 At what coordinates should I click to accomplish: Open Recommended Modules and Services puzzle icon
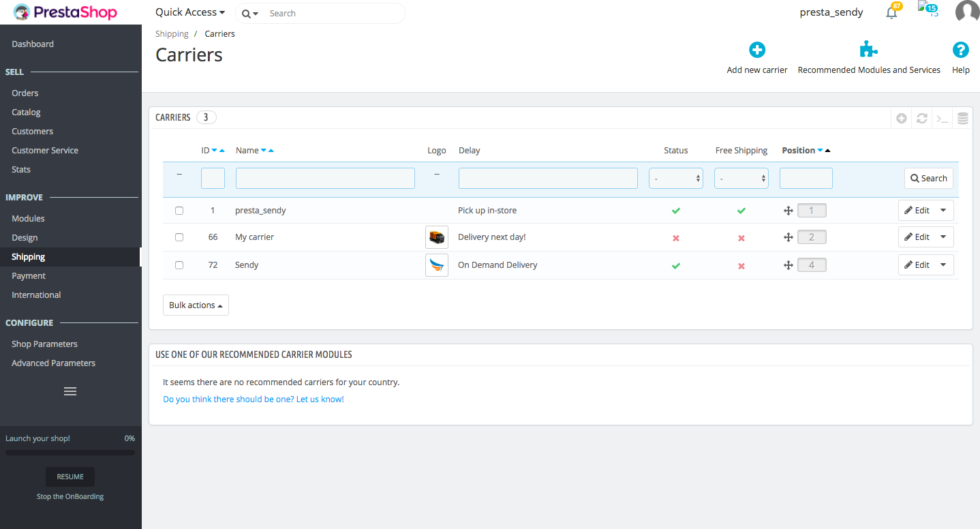pos(868,50)
